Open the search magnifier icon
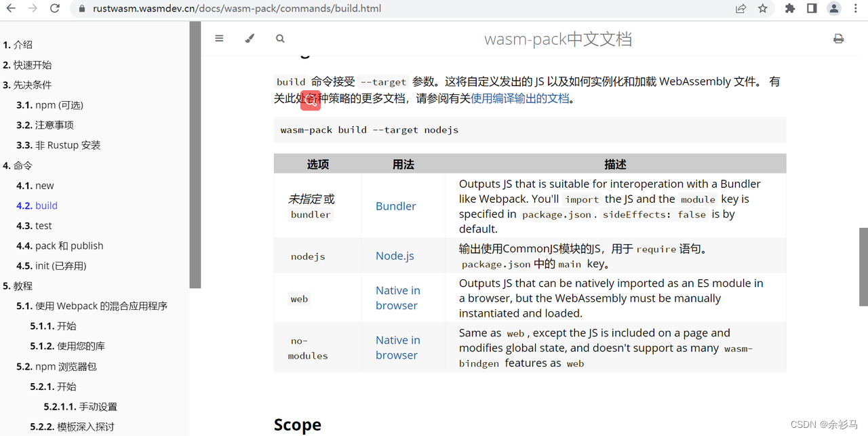 point(280,39)
